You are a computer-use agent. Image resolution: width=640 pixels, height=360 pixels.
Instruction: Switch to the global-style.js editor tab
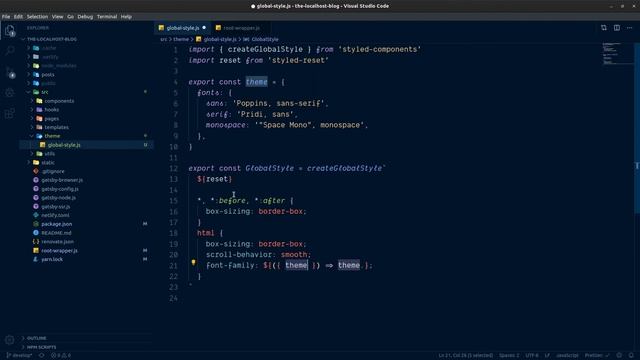pyautogui.click(x=182, y=28)
